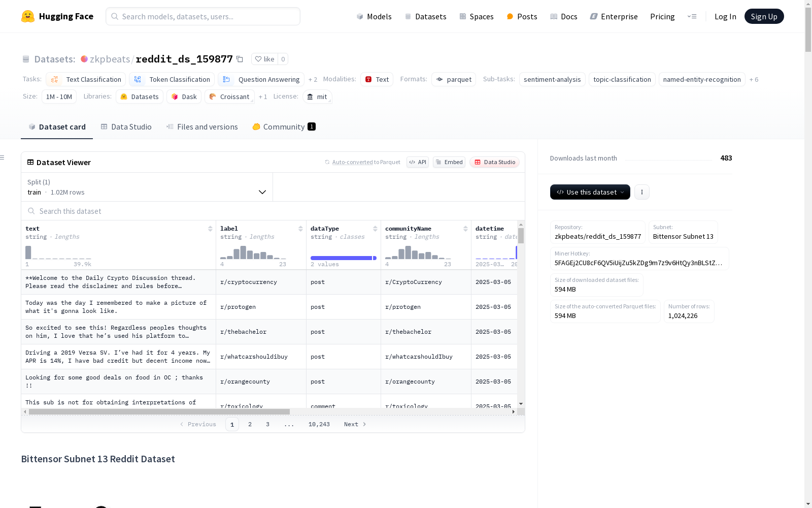Image resolution: width=812 pixels, height=508 pixels.
Task: Open the left sidebar table of contents icon
Action: [x=3, y=157]
